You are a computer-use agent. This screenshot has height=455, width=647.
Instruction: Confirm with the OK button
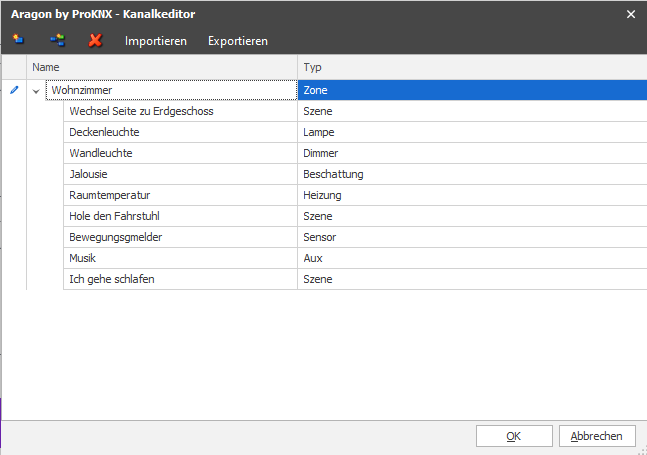point(514,436)
